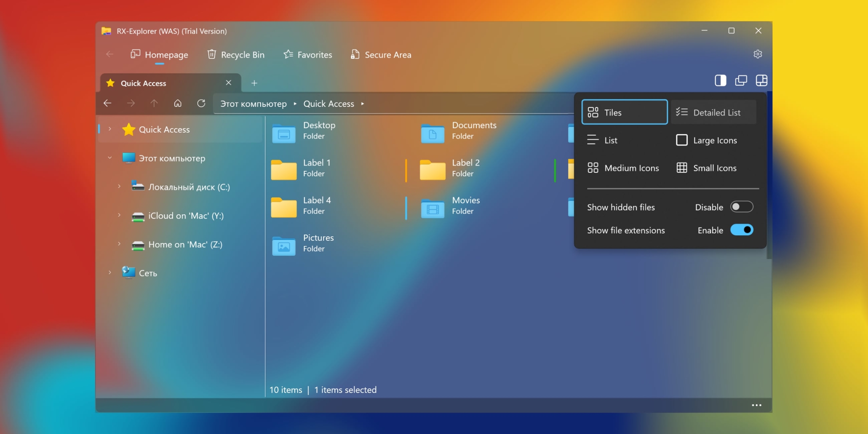The height and width of the screenshot is (434, 868).
Task: Enable the Show hidden files switch
Action: pos(742,207)
